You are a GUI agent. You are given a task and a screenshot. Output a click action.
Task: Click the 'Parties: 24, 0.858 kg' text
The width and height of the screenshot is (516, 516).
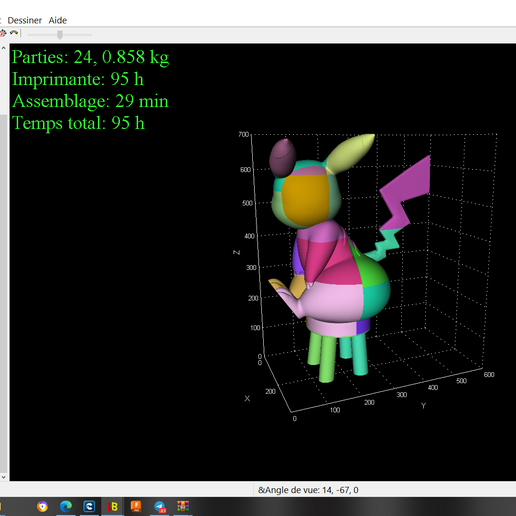(x=90, y=57)
